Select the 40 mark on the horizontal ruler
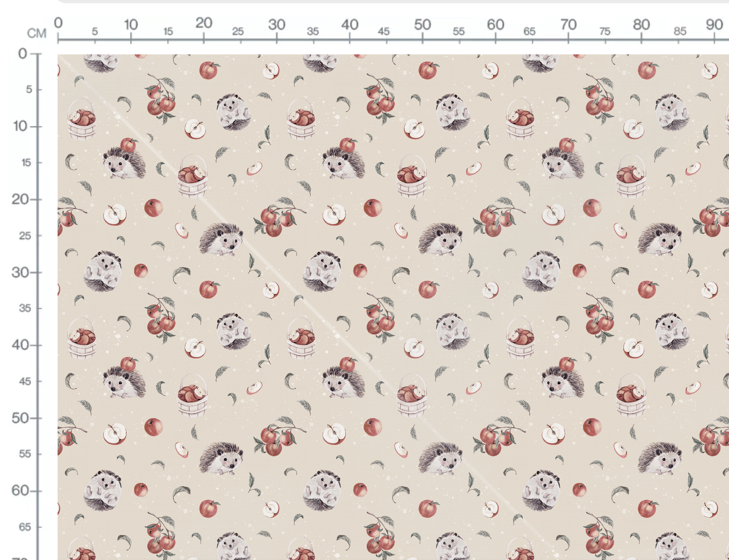729x560 pixels. 350,24
